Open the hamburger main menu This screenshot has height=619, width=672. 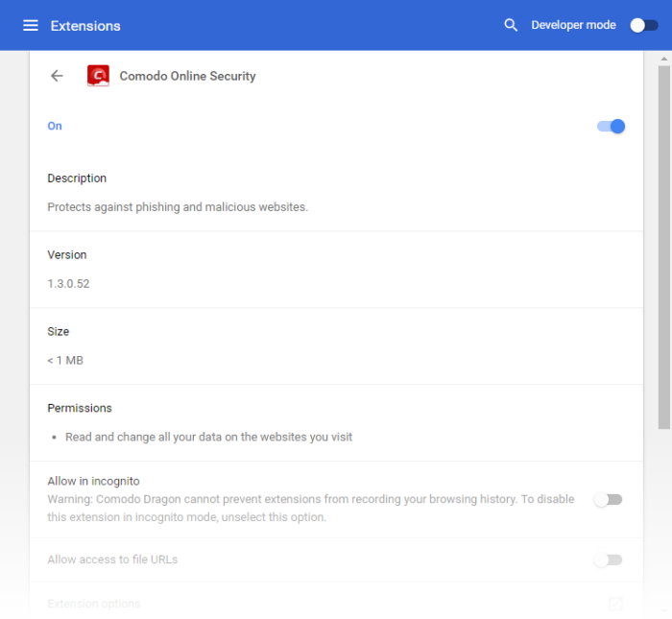pos(31,26)
